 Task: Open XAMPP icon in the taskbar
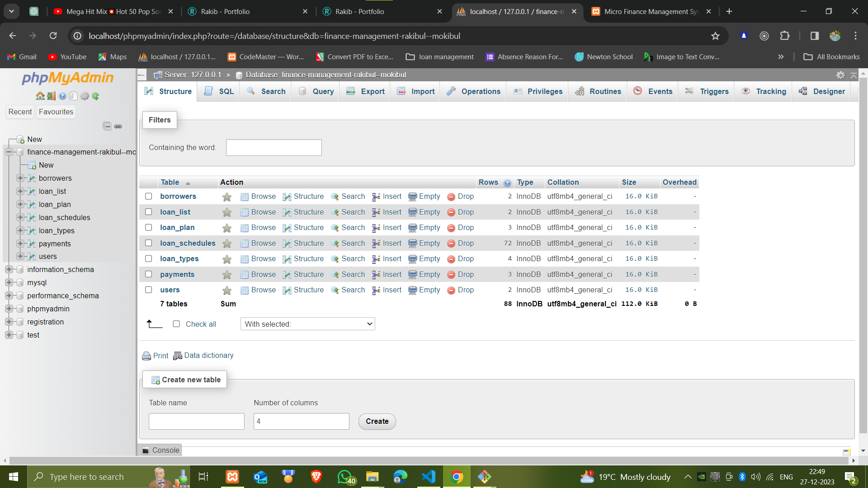pyautogui.click(x=232, y=477)
